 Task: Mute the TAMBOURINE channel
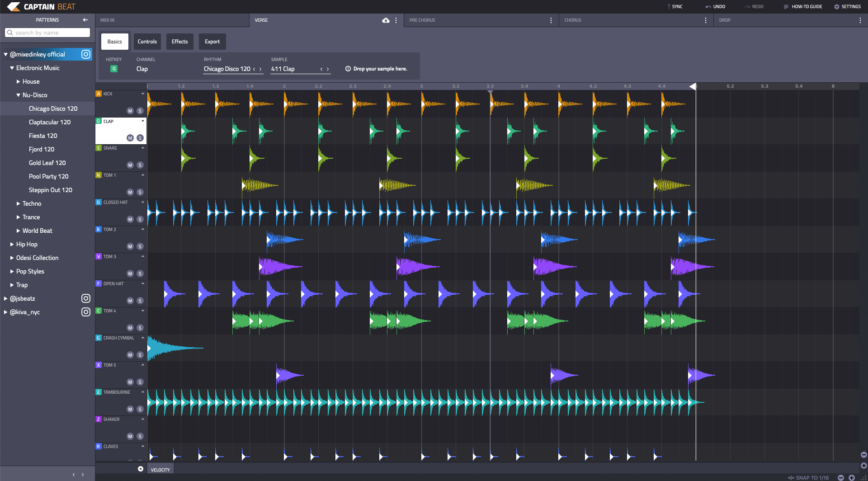click(x=130, y=409)
